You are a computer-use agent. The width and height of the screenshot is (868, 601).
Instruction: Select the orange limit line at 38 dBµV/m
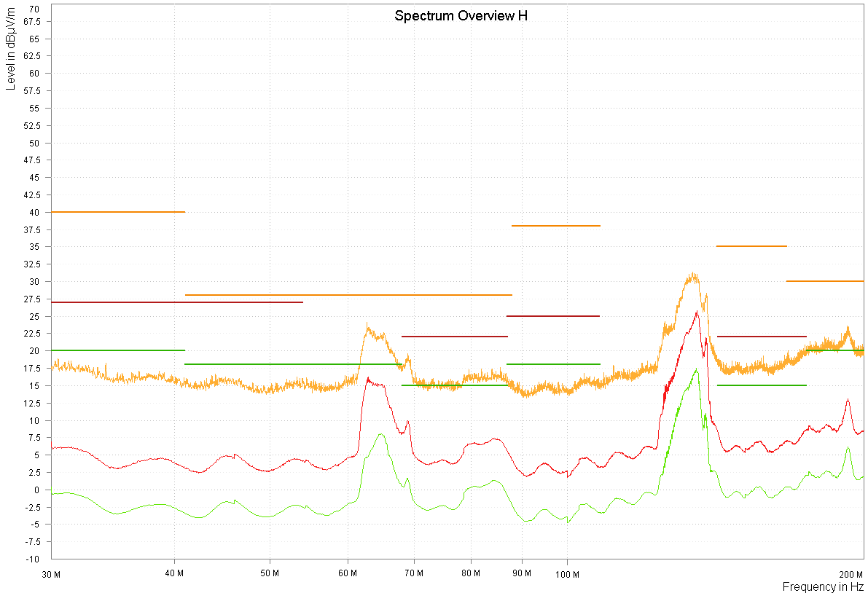pyautogui.click(x=555, y=226)
